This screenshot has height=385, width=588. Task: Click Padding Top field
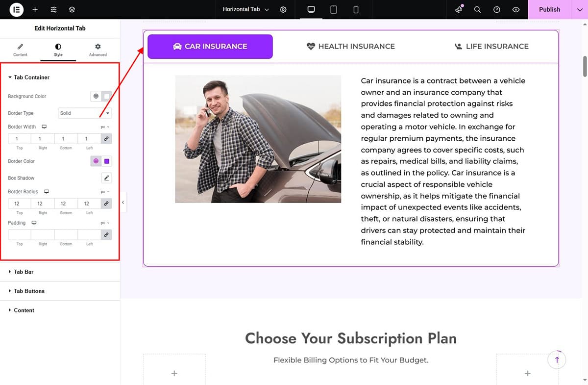coord(20,235)
